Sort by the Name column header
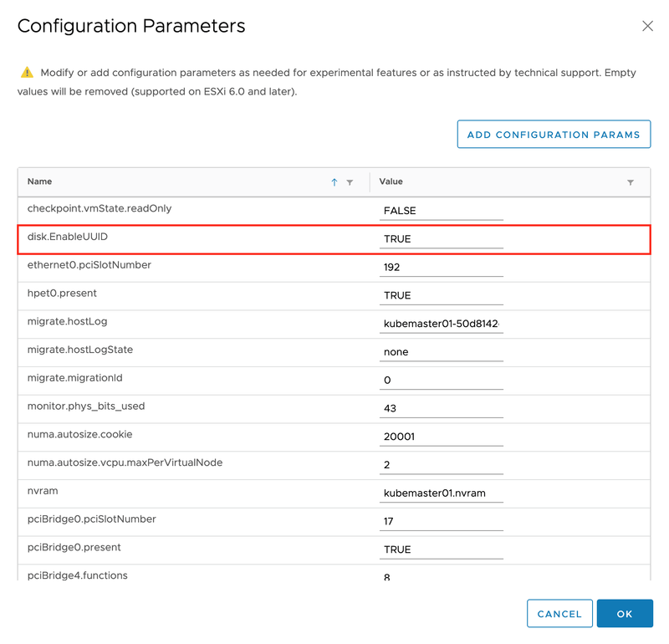Screen dimensions: 669x644 point(40,181)
